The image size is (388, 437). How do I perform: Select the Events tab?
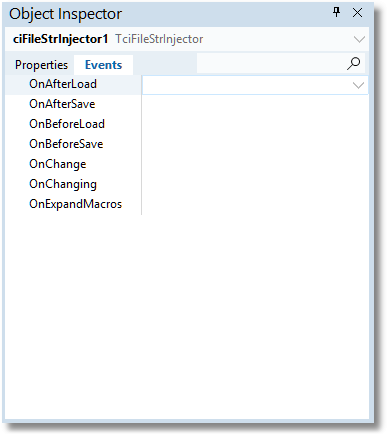pyautogui.click(x=103, y=65)
